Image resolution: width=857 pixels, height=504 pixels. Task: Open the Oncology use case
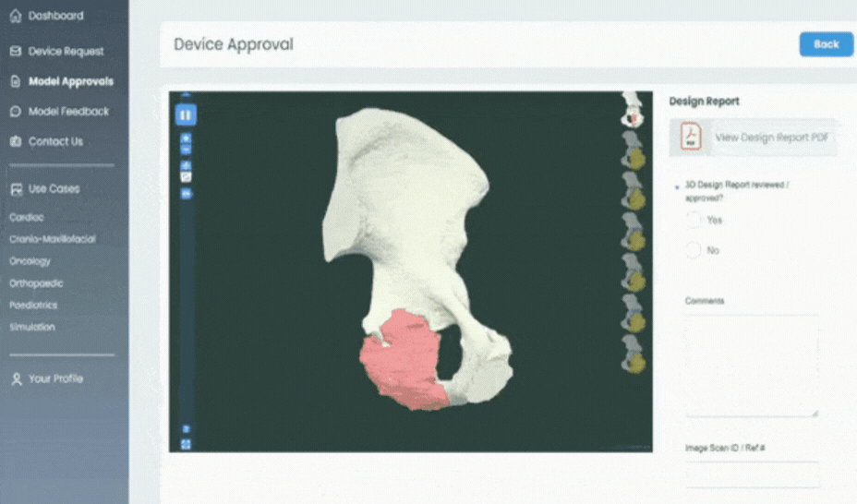(30, 261)
